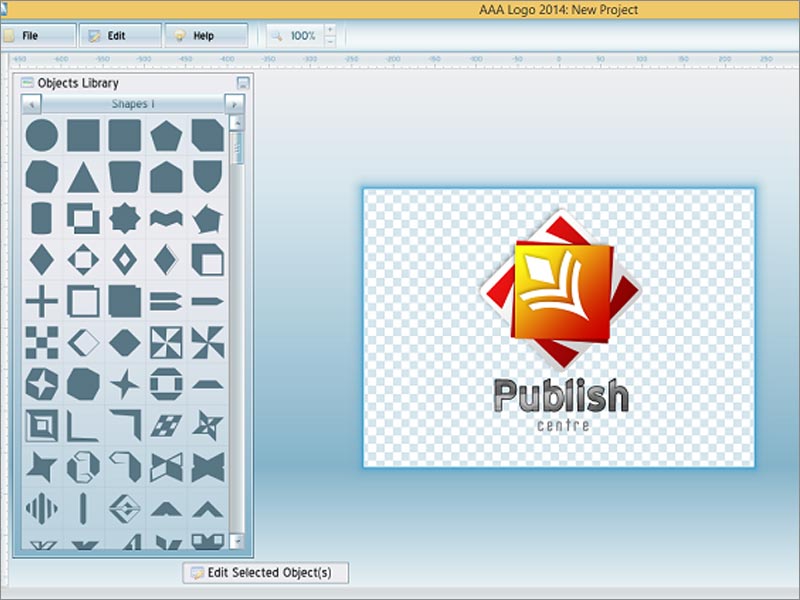Pick the pinwheel shape
800x600 pixels.
coord(207,342)
